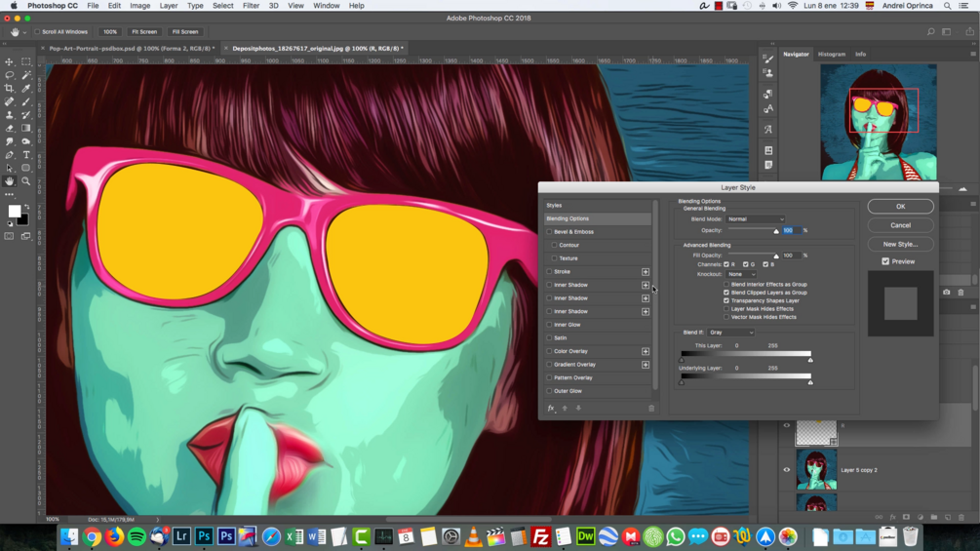Open the Knockout dropdown
The image size is (980, 551).
741,274
